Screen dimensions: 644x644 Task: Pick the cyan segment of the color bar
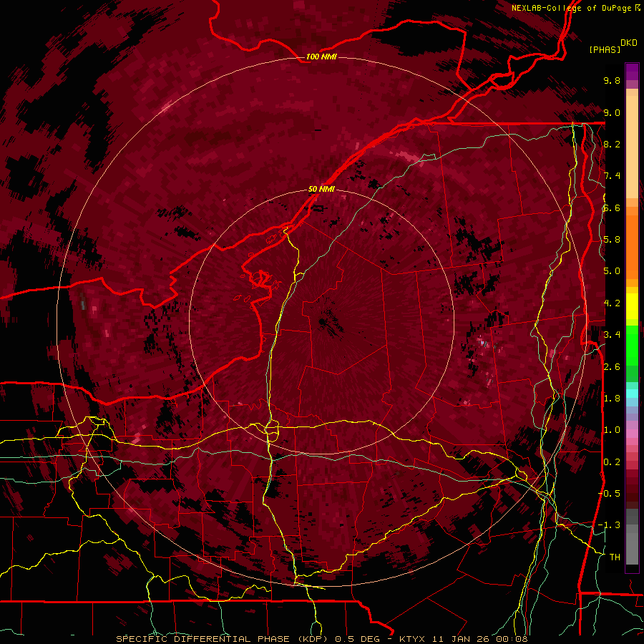pyautogui.click(x=632, y=394)
